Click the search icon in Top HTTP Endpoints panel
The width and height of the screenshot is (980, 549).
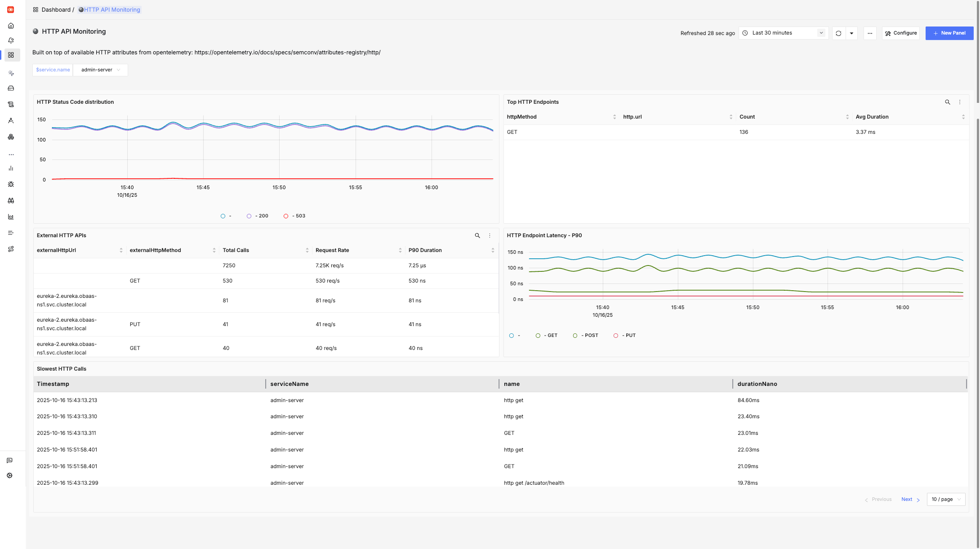[x=948, y=102]
